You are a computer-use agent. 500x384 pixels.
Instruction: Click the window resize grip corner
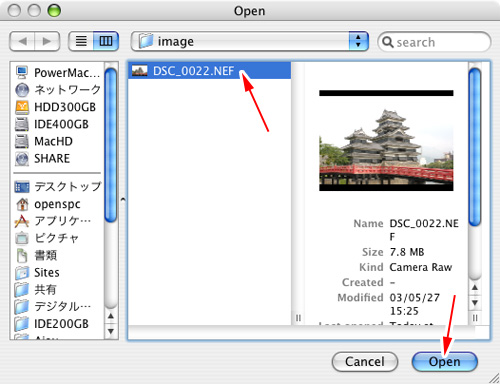(494, 378)
